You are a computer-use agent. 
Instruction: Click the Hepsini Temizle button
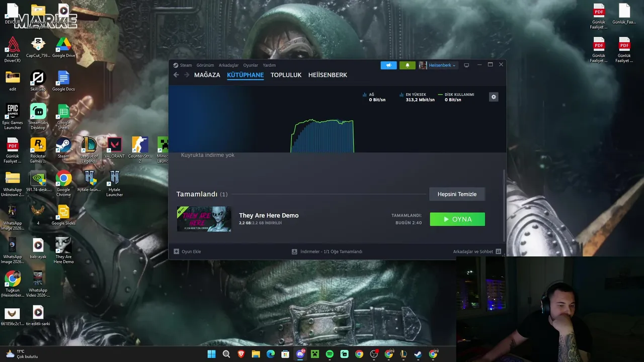click(457, 194)
